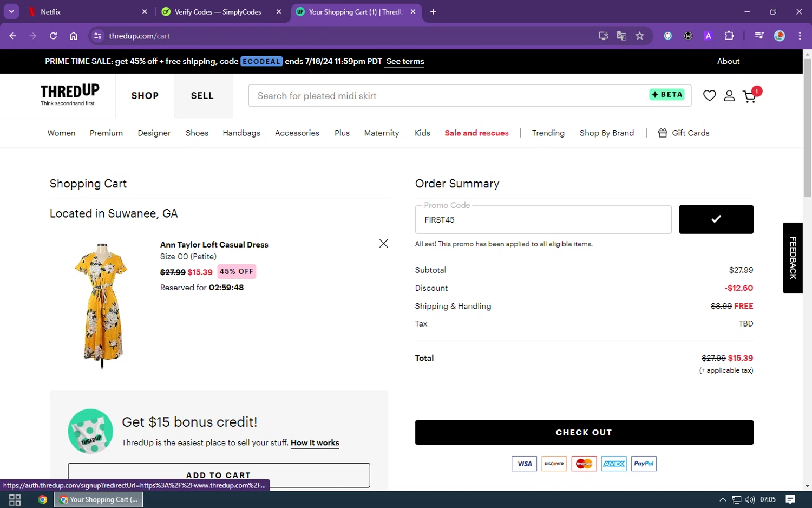
Task: Open the How it works link
Action: point(315,443)
